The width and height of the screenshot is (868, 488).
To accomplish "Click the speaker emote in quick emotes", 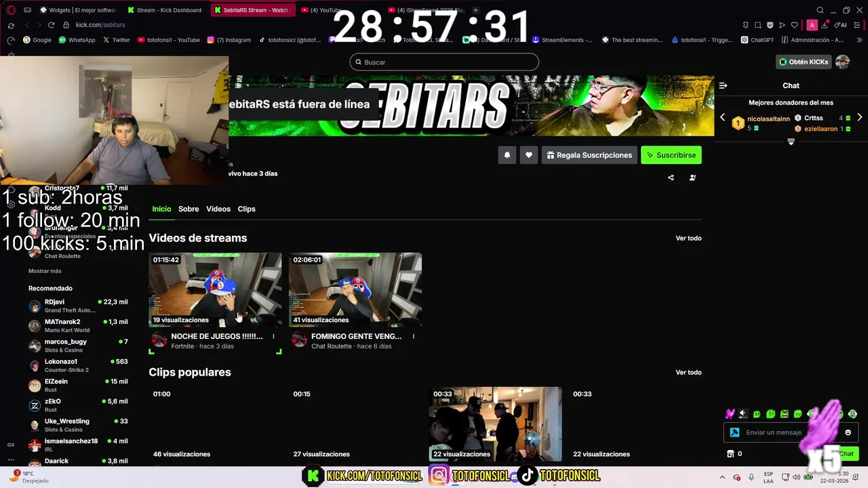I will coord(743,413).
